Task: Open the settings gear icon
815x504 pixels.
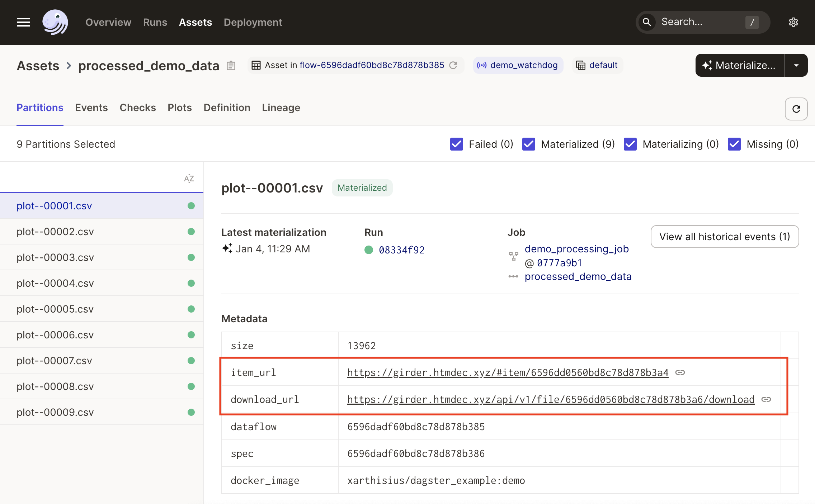Action: (793, 22)
